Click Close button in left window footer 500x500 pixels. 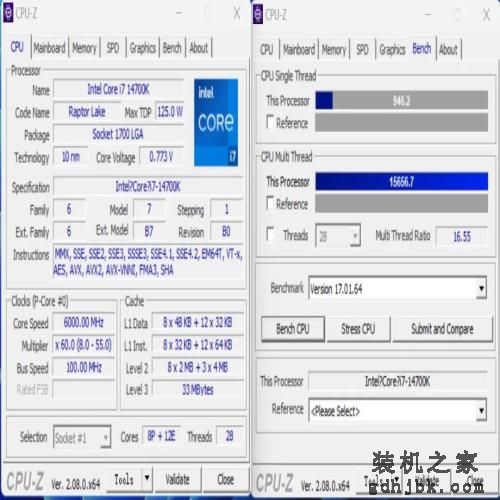(x=226, y=479)
